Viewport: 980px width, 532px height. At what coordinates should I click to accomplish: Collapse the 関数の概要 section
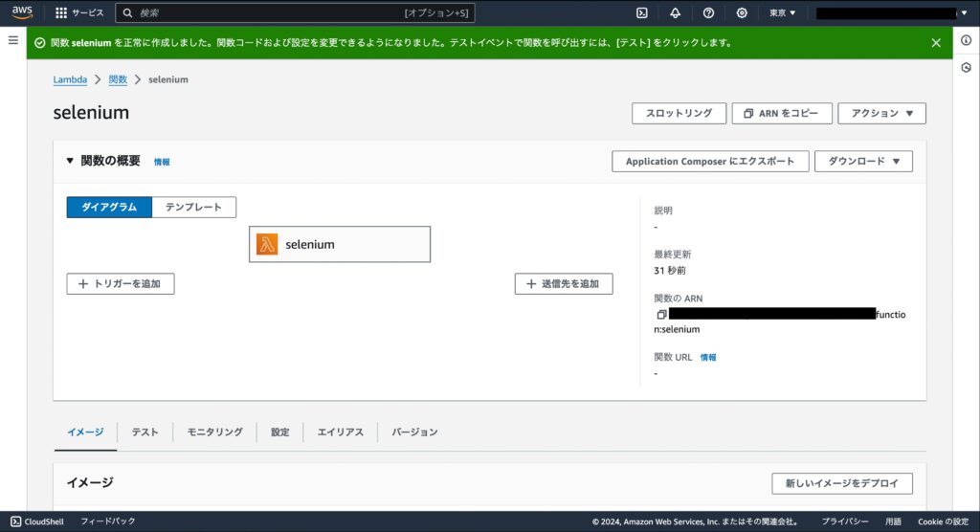(x=70, y=161)
